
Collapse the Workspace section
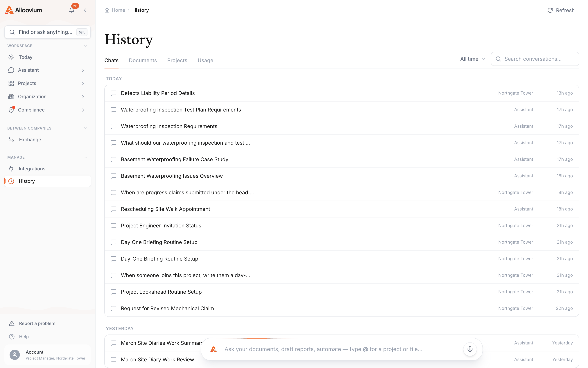85,46
